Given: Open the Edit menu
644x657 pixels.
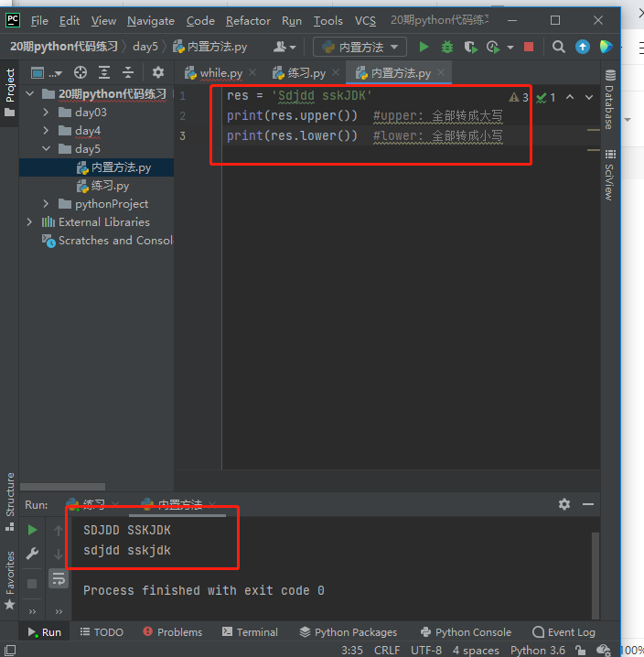Looking at the screenshot, I should click(70, 20).
